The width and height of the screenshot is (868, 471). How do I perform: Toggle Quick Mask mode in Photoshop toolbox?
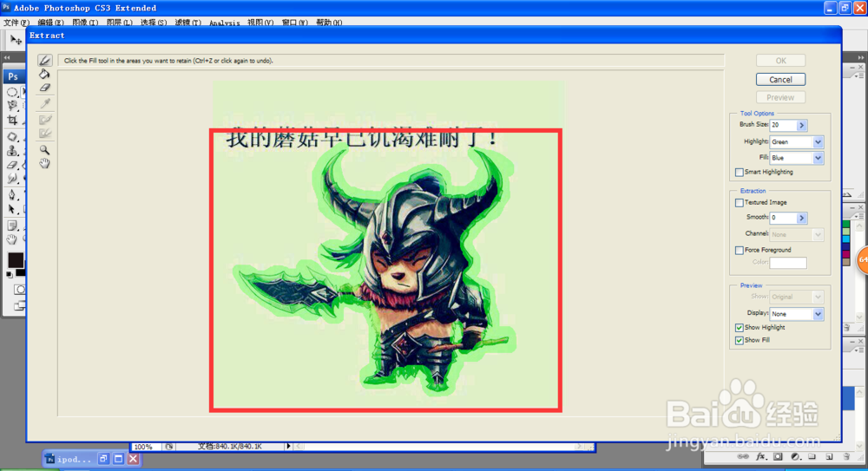19,290
